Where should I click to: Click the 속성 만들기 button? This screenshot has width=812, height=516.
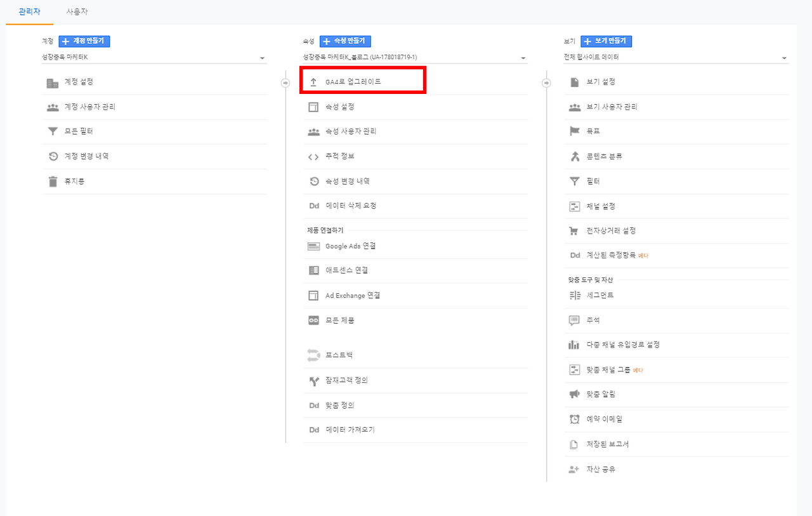point(346,41)
